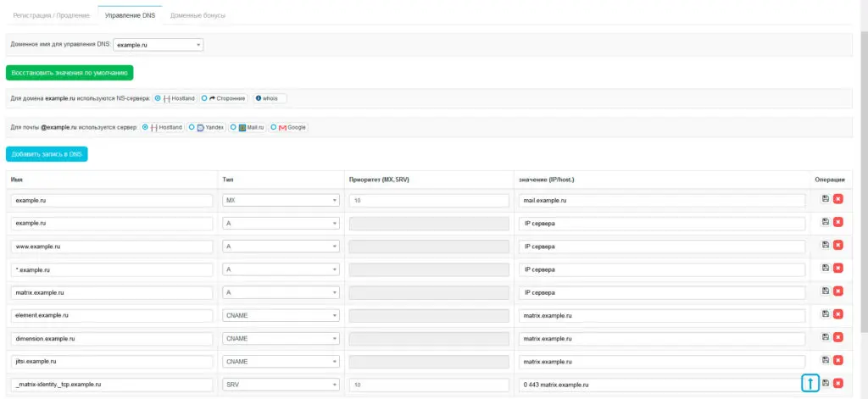Edit SRV priority field with value 10
The width and height of the screenshot is (868, 399).
[x=429, y=385]
